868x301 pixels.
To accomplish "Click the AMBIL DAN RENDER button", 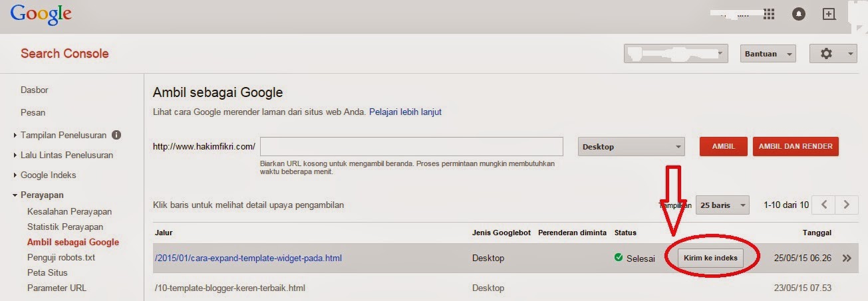I will pos(796,147).
